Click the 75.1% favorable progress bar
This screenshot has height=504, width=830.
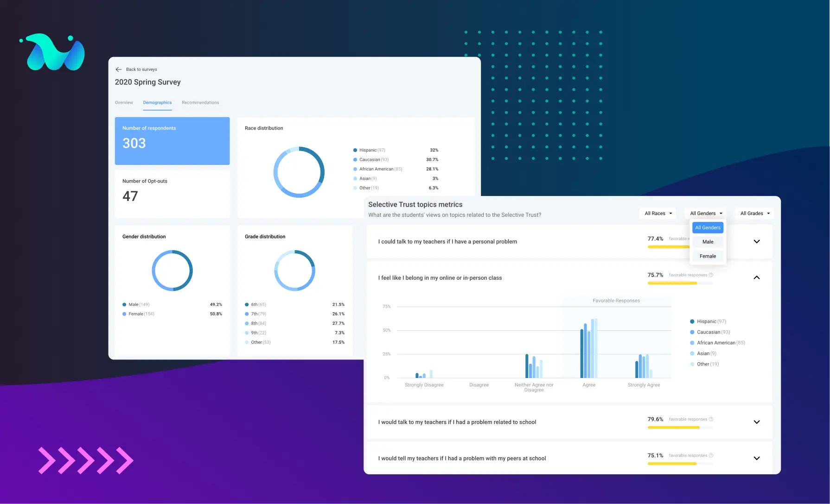pos(680,464)
